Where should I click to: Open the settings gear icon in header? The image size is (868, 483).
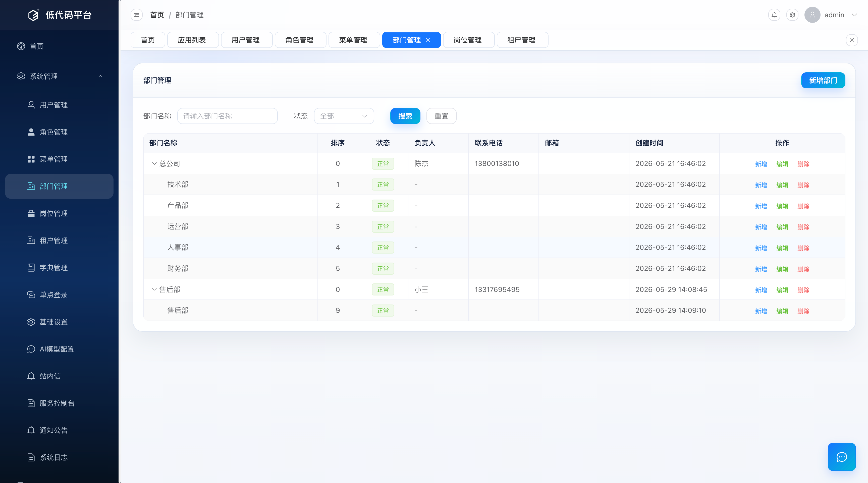(792, 15)
